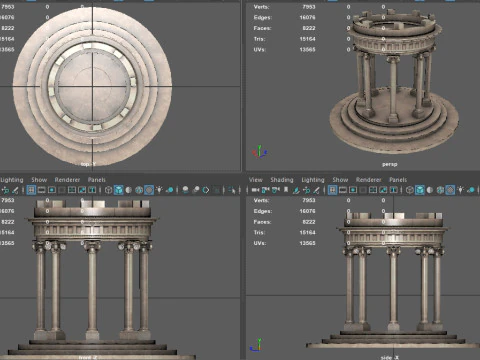The height and width of the screenshot is (360, 480).
Task: Open View menu of side view panel
Action: [256, 180]
